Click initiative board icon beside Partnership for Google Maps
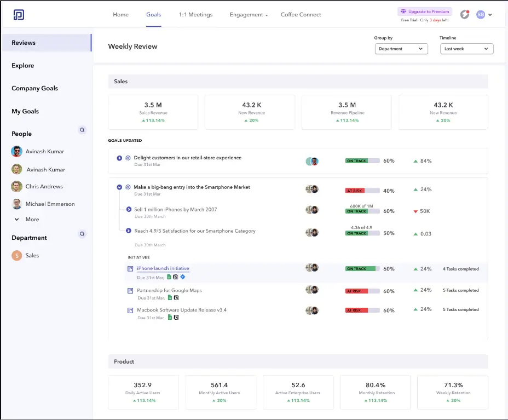The height and width of the screenshot is (420, 508). (130, 290)
